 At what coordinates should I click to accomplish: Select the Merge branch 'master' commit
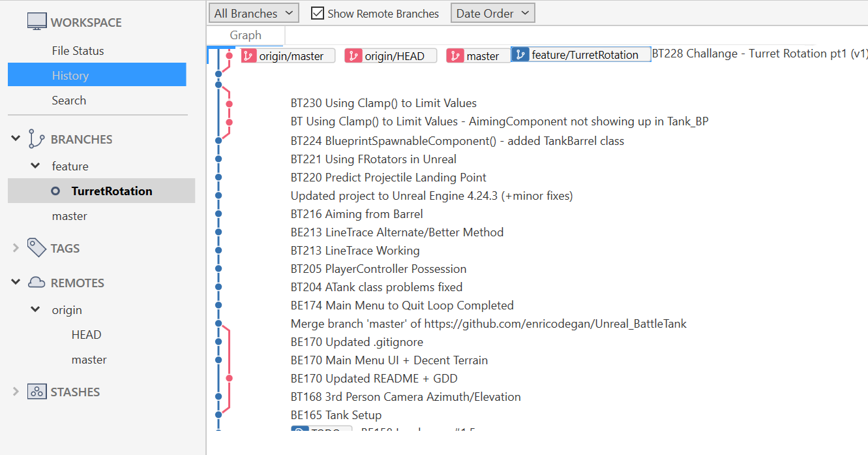point(488,324)
